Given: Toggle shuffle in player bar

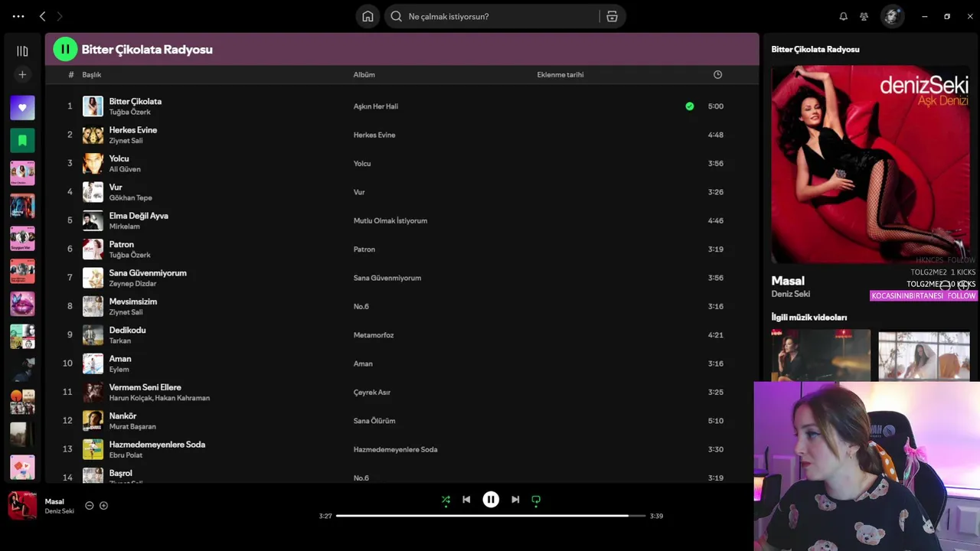Looking at the screenshot, I should (x=446, y=500).
